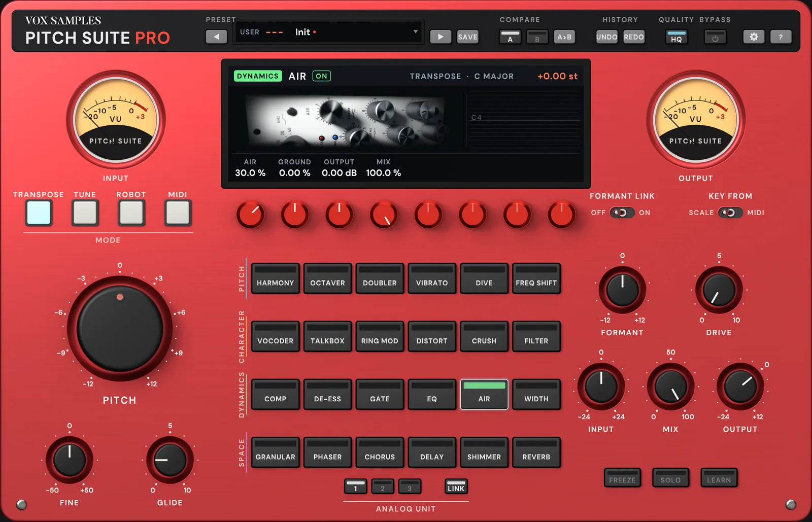Click the Formant knob
The image size is (812, 522).
coord(622,290)
